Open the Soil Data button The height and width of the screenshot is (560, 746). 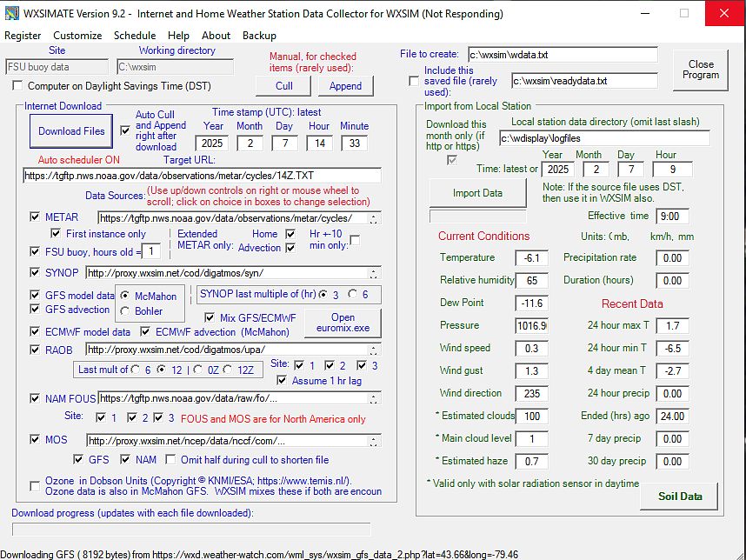click(x=679, y=497)
